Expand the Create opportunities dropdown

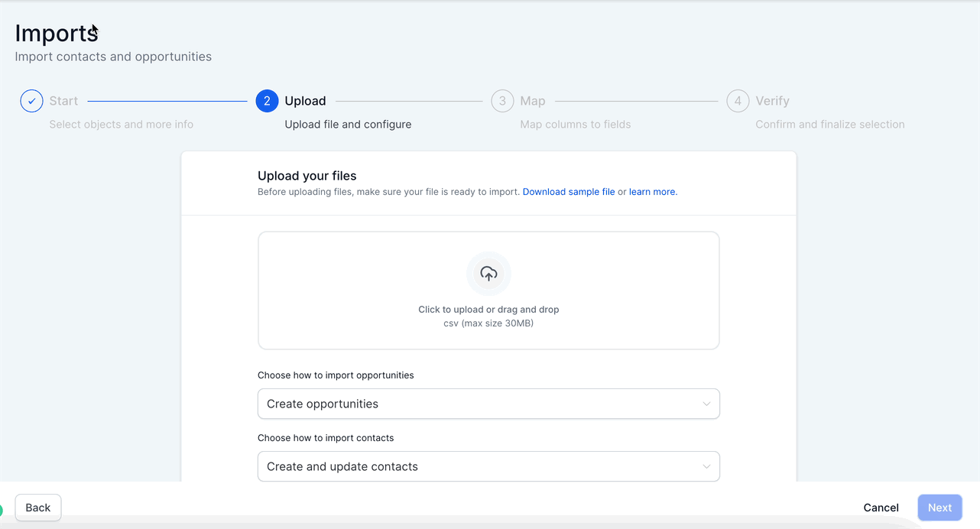(488, 404)
